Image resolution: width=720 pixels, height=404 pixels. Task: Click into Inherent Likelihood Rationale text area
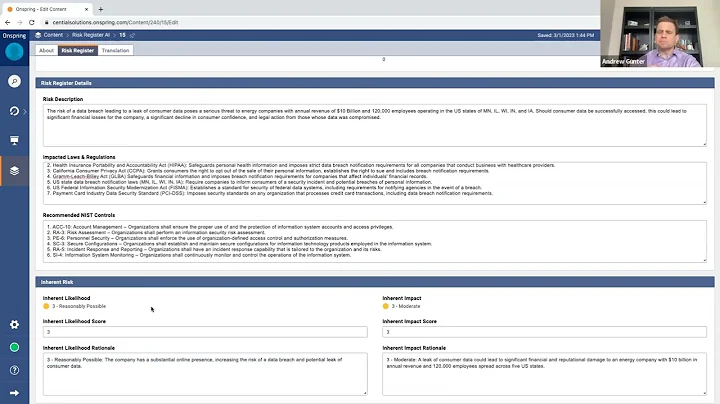[x=205, y=374]
